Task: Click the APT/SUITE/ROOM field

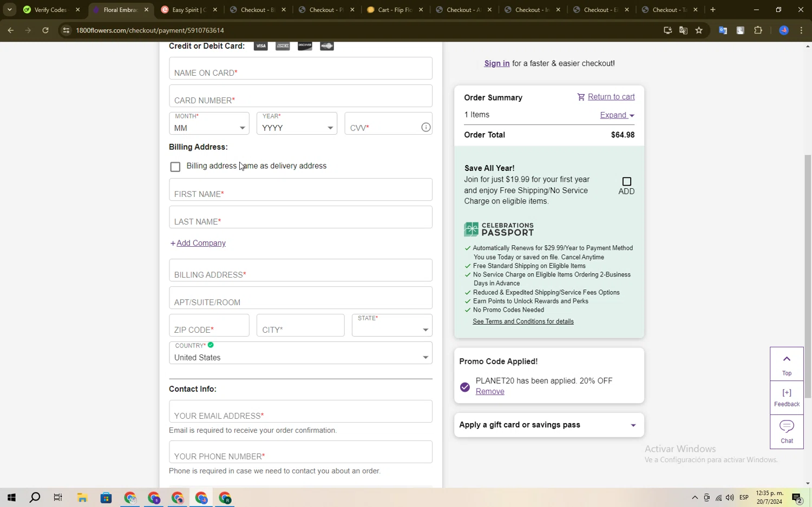Action: [300, 298]
